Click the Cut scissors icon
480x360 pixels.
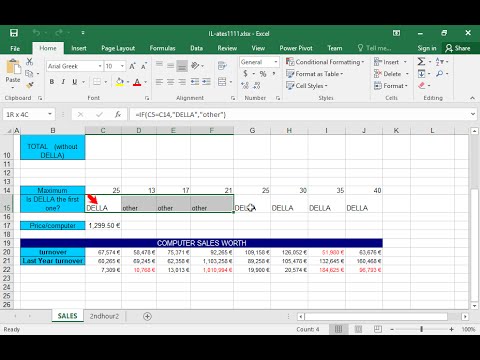tap(30, 61)
